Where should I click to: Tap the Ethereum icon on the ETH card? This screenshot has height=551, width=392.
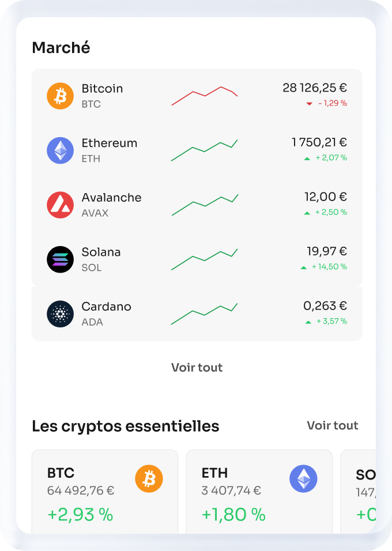click(303, 479)
